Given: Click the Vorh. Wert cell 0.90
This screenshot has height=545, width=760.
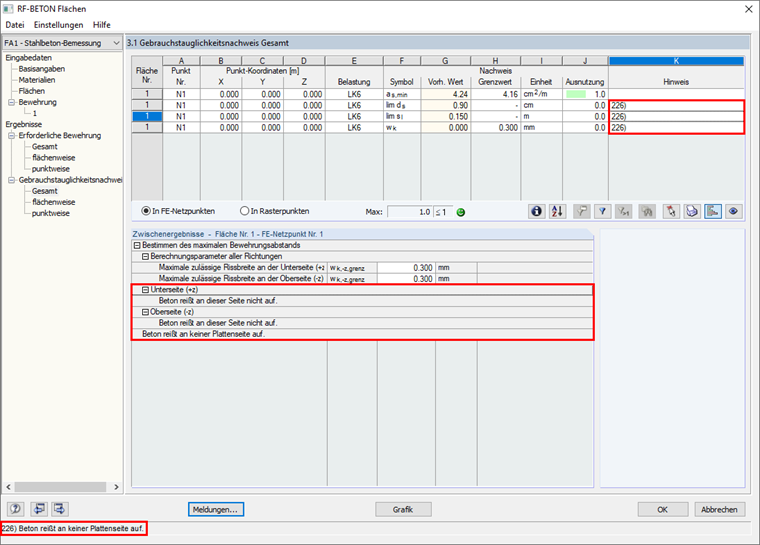Looking at the screenshot, I should pos(445,105).
